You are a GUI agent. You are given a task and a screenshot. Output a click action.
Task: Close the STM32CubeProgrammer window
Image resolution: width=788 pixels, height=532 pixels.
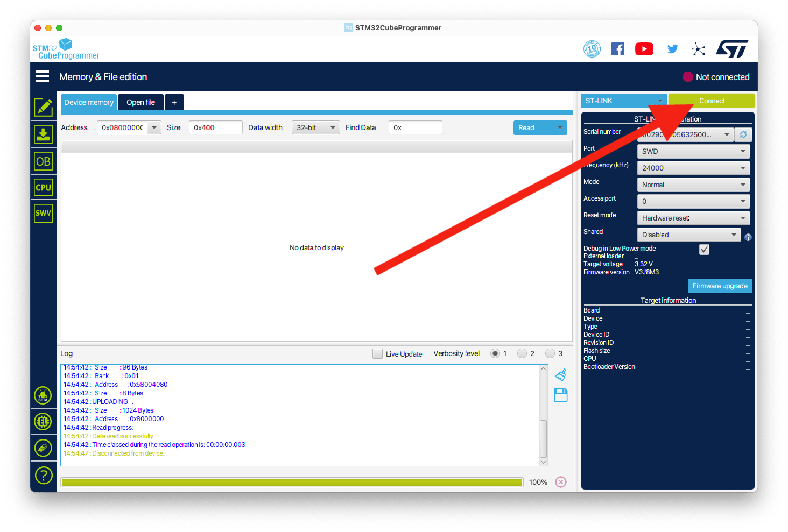[x=38, y=28]
